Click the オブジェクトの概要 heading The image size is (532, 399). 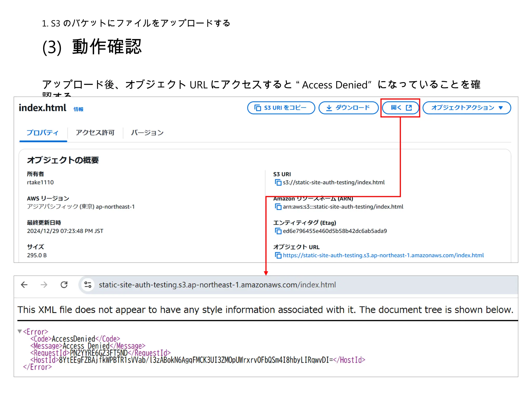point(63,160)
